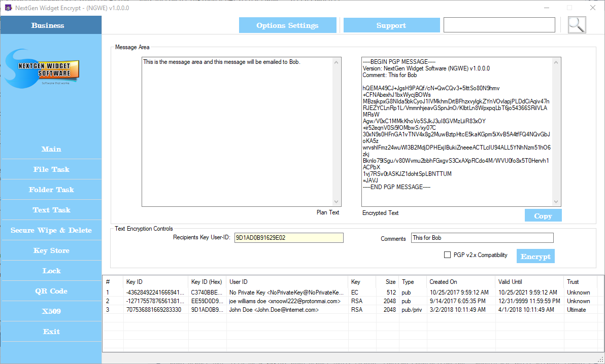Click the Support button
Viewport: 605px width, 364px height.
tap(391, 25)
